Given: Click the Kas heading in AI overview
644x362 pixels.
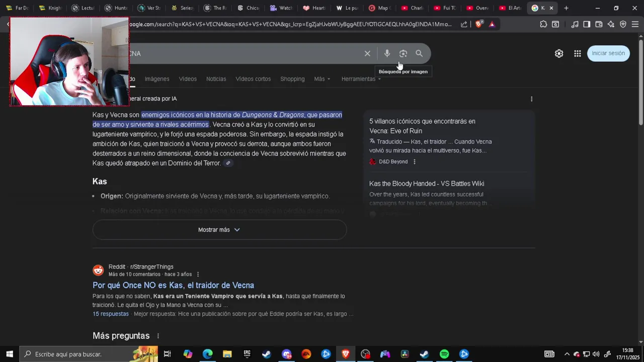Looking at the screenshot, I should point(100,182).
